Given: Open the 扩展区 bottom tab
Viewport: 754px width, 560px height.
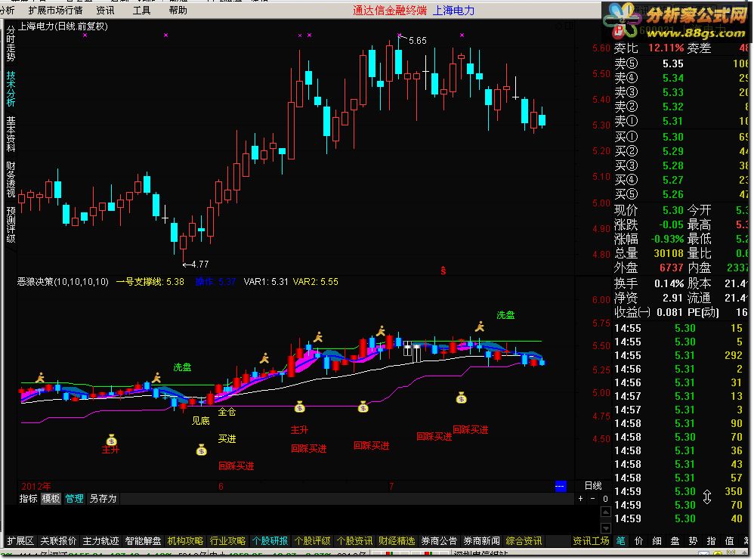Looking at the screenshot, I should click(20, 541).
